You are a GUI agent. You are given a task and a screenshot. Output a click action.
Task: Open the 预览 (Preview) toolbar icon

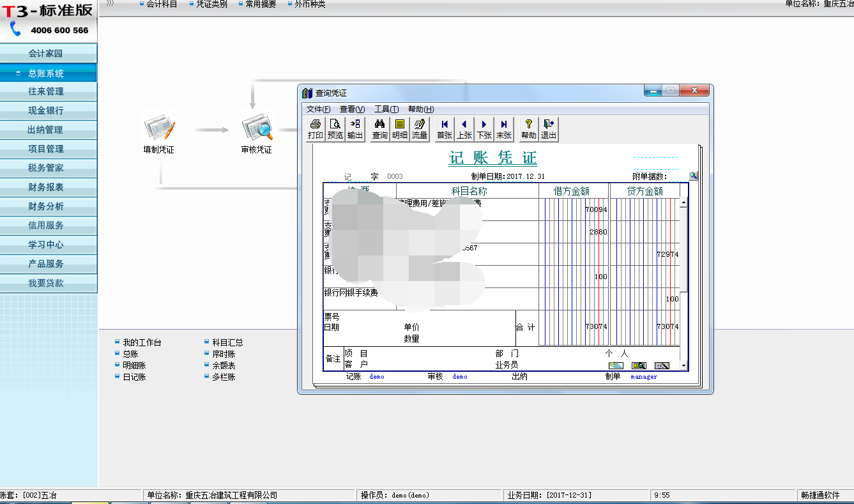[335, 128]
